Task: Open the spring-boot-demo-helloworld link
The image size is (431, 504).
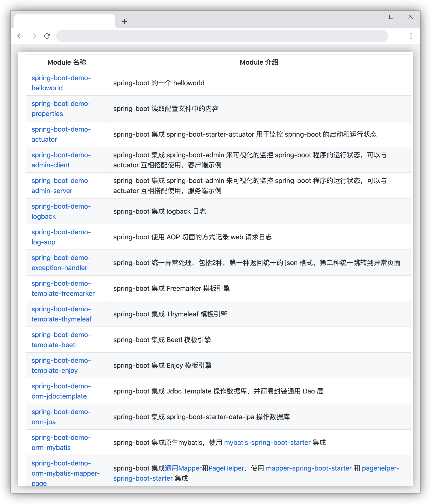Action: pos(61,83)
